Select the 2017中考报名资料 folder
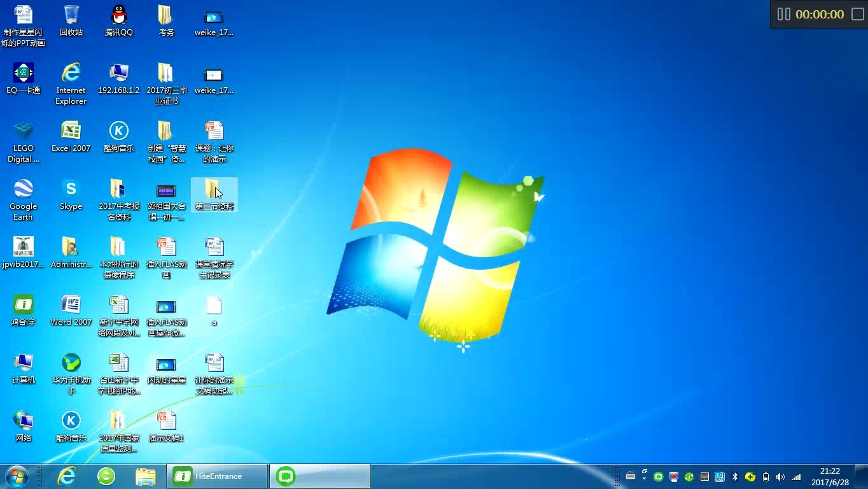 coord(118,200)
